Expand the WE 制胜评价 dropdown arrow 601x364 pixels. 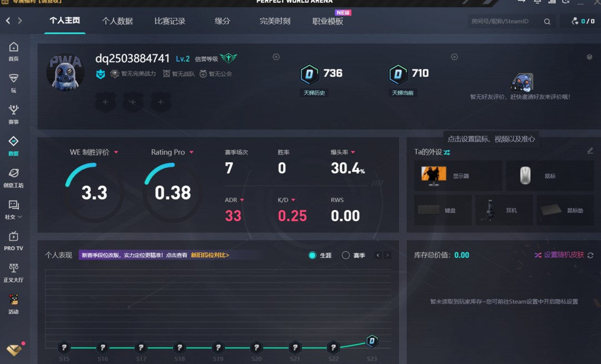coord(116,152)
